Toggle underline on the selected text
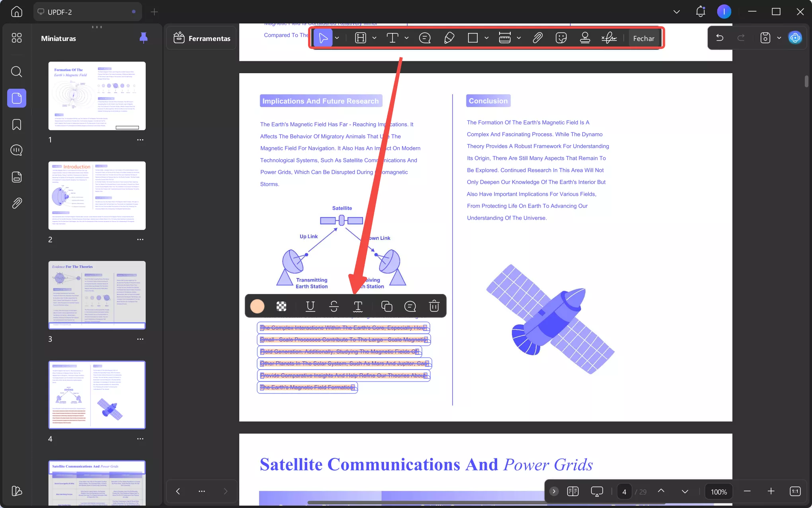The height and width of the screenshot is (508, 812). tap(310, 306)
